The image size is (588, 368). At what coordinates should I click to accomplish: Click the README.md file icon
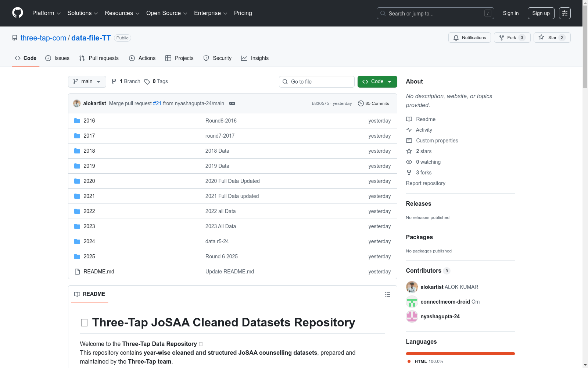(x=77, y=272)
